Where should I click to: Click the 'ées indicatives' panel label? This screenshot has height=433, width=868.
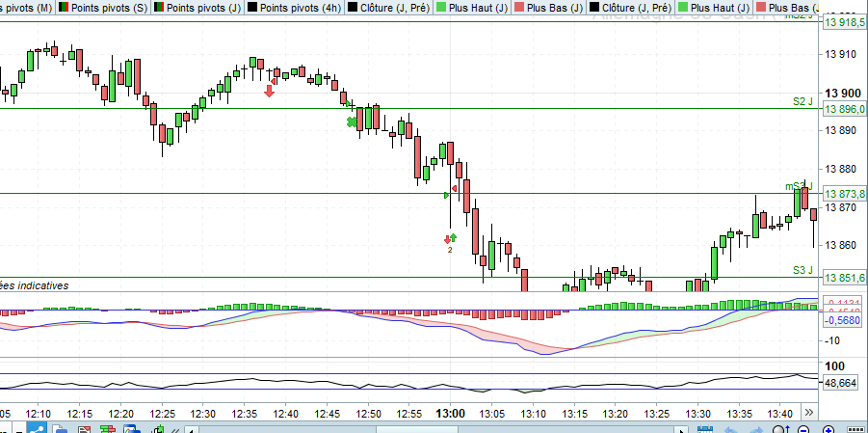[35, 285]
